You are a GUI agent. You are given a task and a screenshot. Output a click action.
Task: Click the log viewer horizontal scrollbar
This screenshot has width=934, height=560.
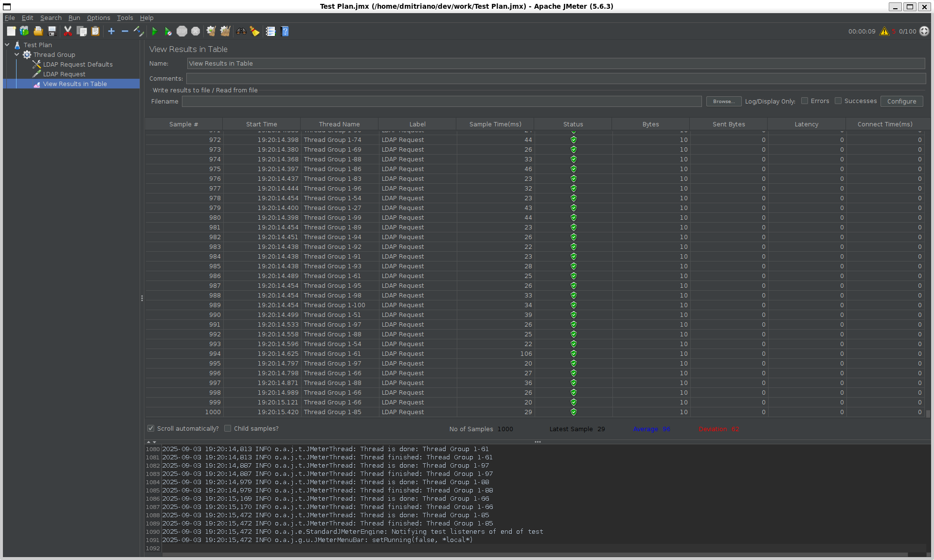535,555
